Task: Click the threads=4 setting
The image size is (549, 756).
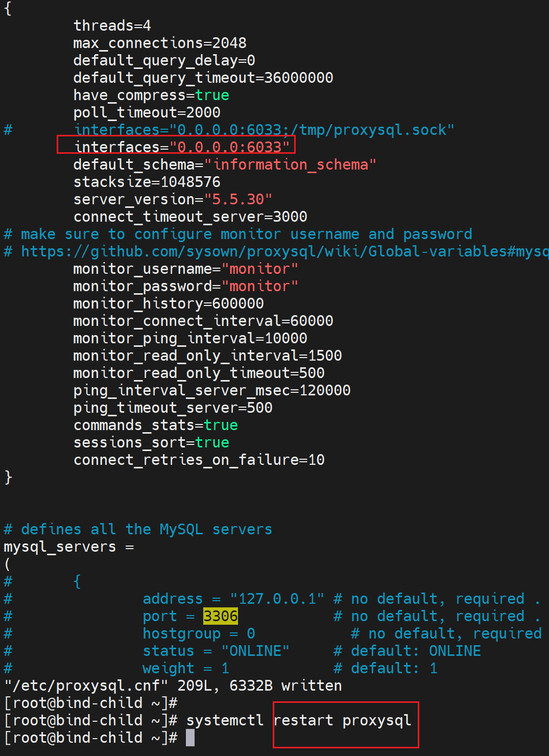Action: [x=112, y=26]
